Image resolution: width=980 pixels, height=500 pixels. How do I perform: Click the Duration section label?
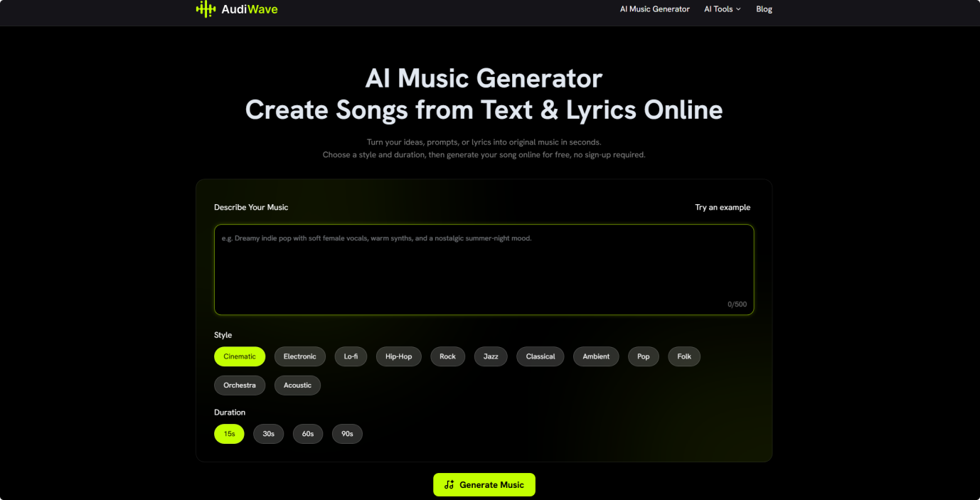(x=230, y=413)
